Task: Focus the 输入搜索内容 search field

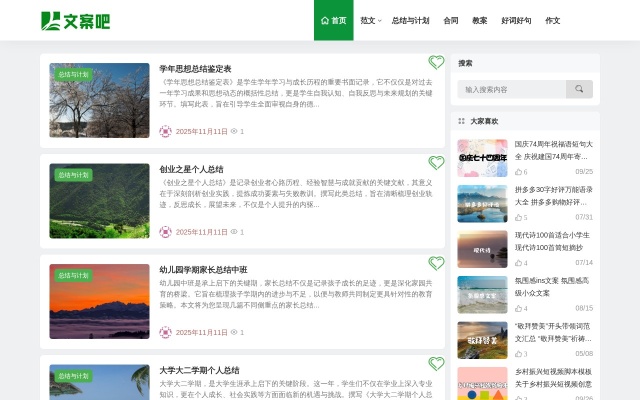Action: (512, 89)
